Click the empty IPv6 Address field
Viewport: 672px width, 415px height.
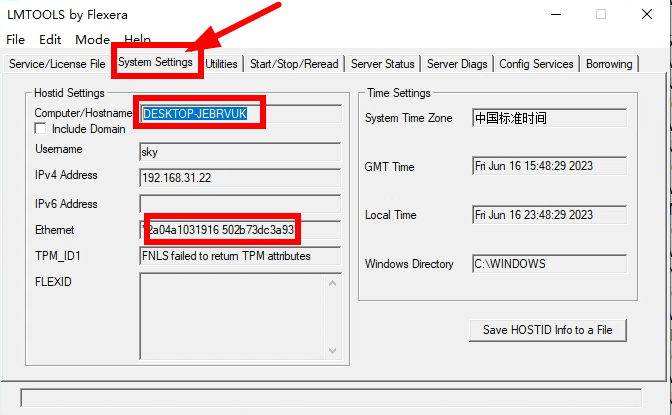[240, 204]
